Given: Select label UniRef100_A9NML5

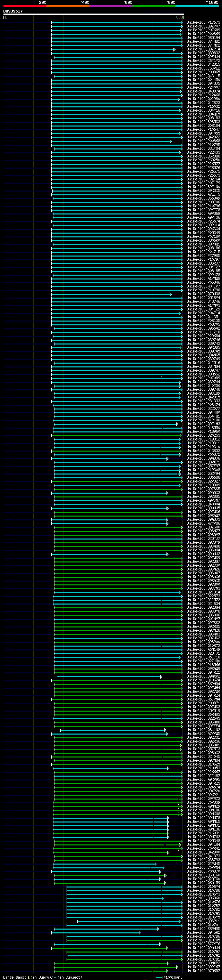Looking at the screenshot, I should (203, 822).
